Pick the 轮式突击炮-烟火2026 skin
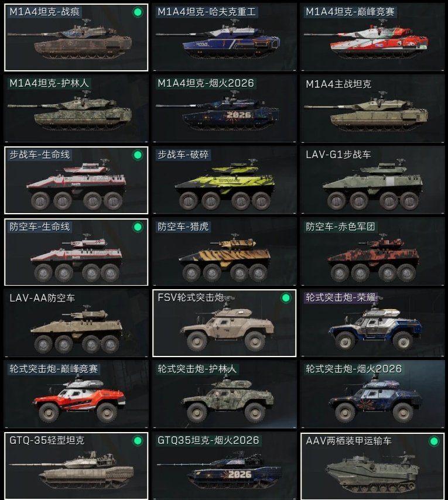 click(372, 395)
